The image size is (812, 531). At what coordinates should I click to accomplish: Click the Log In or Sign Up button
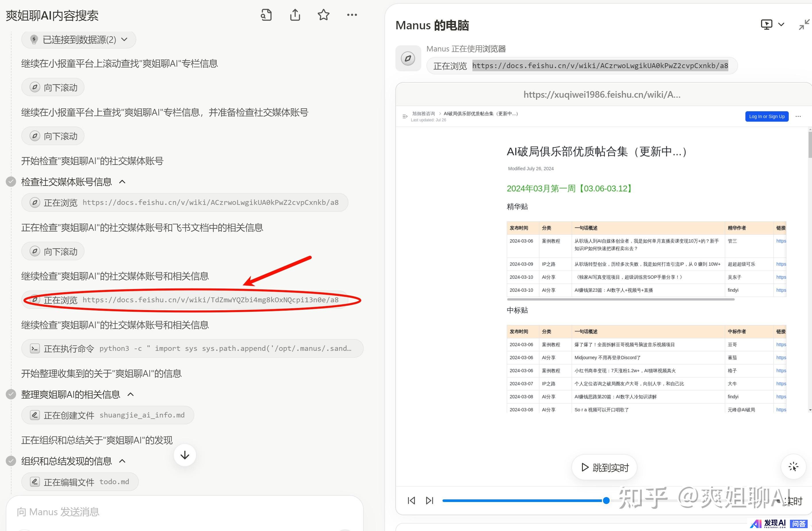766,116
